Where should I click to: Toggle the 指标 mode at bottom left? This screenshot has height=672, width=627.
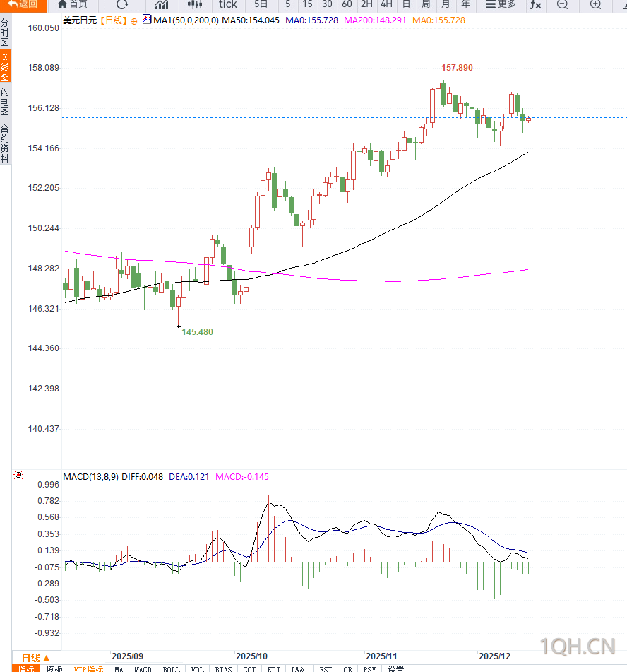click(x=25, y=668)
